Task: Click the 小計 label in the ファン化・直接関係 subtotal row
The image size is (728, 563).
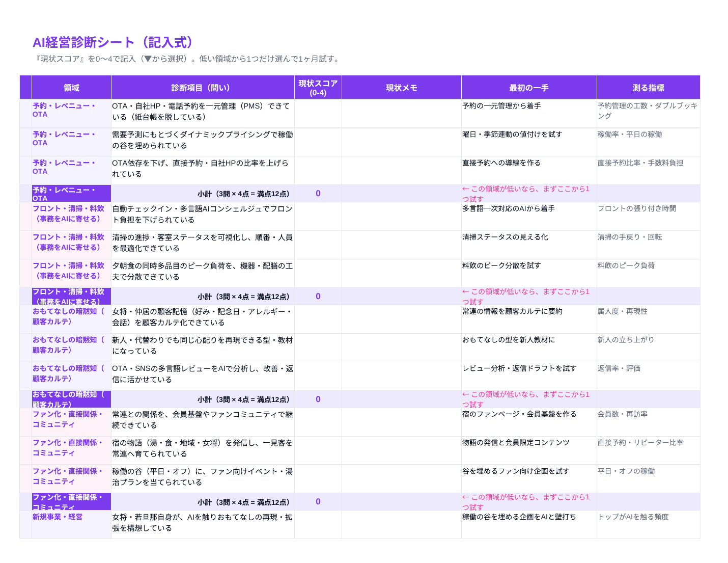Action: [203, 502]
